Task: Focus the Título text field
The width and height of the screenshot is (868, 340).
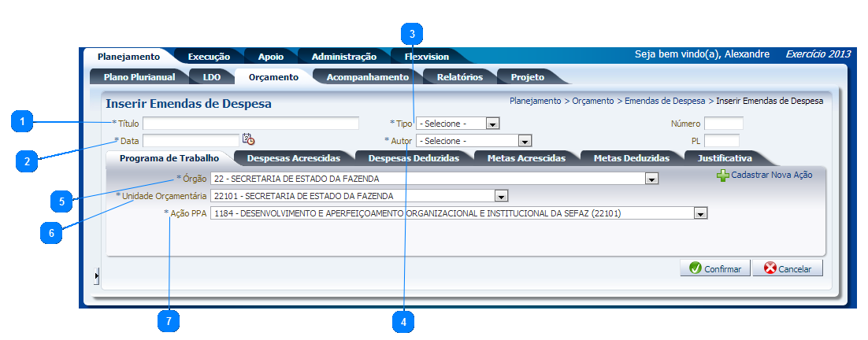Action: [x=250, y=124]
